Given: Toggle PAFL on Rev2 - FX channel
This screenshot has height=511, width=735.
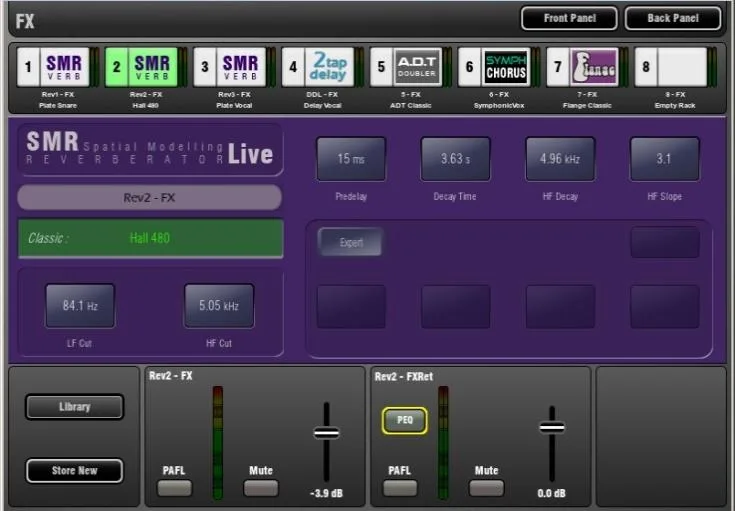Looking at the screenshot, I should click(x=174, y=488).
